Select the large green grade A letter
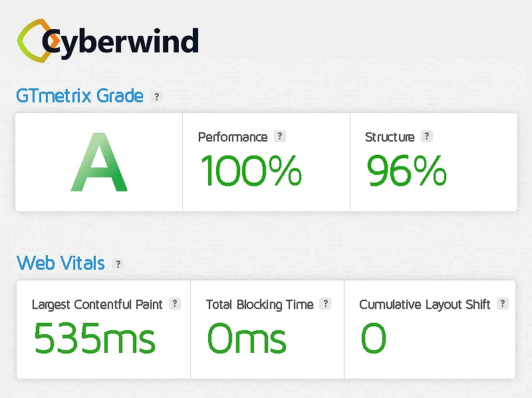 [99, 164]
